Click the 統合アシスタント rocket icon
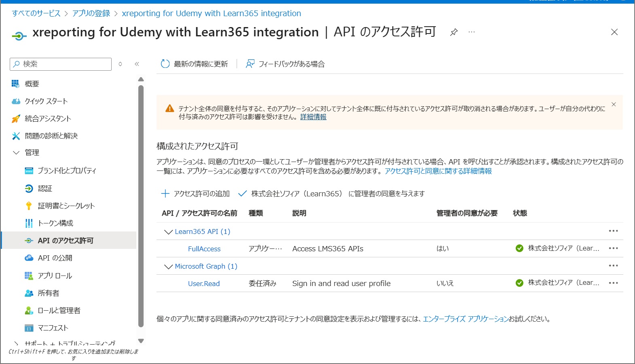 tap(16, 118)
